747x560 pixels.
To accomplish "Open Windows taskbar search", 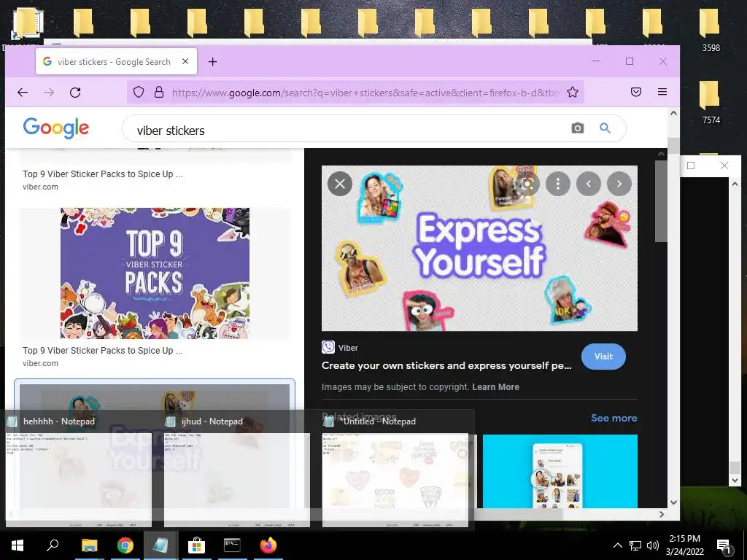I will [53, 545].
